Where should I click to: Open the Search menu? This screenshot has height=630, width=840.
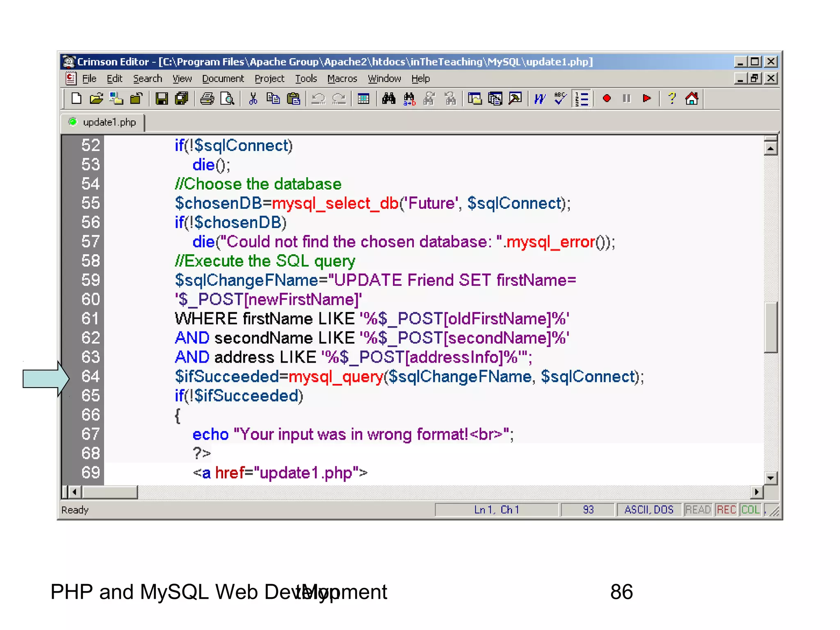point(147,79)
